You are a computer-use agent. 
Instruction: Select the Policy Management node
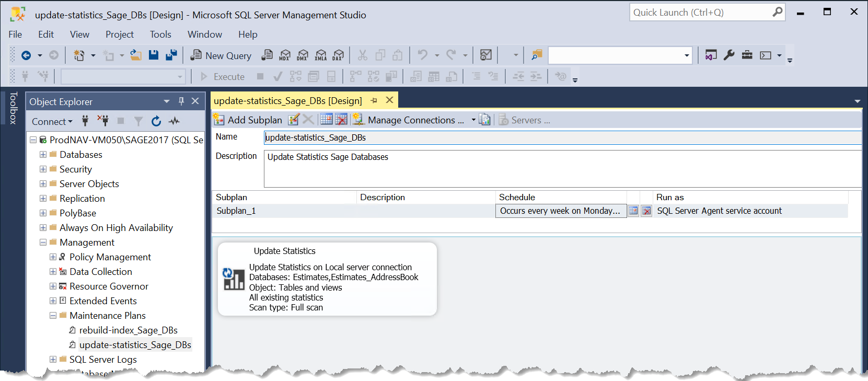click(110, 257)
